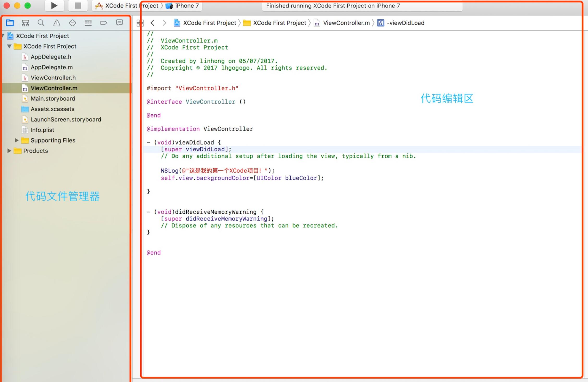Click the activity status 'Finished running' field
The height and width of the screenshot is (382, 588).
362,6
